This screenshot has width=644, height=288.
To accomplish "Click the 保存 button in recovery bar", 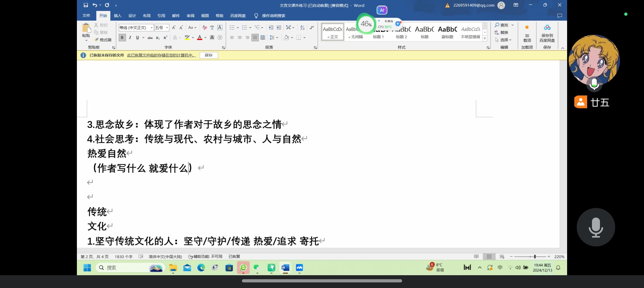I will (209, 55).
